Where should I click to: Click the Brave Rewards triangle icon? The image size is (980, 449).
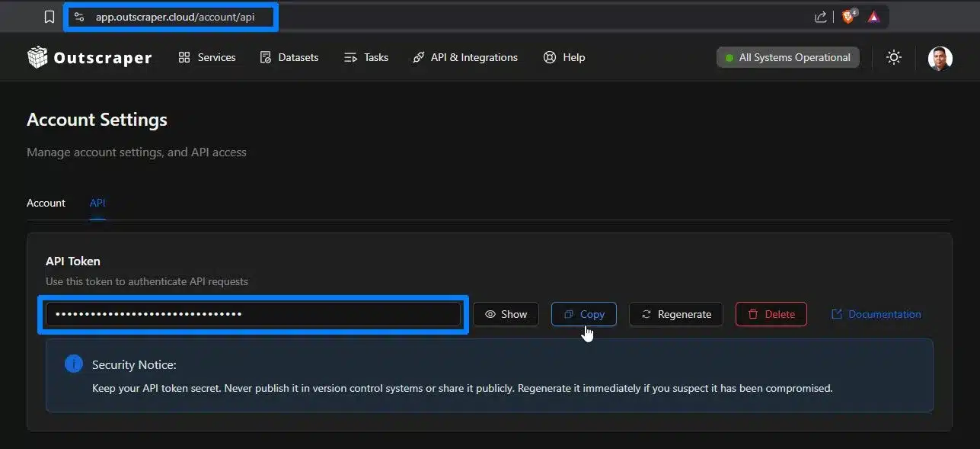click(873, 17)
